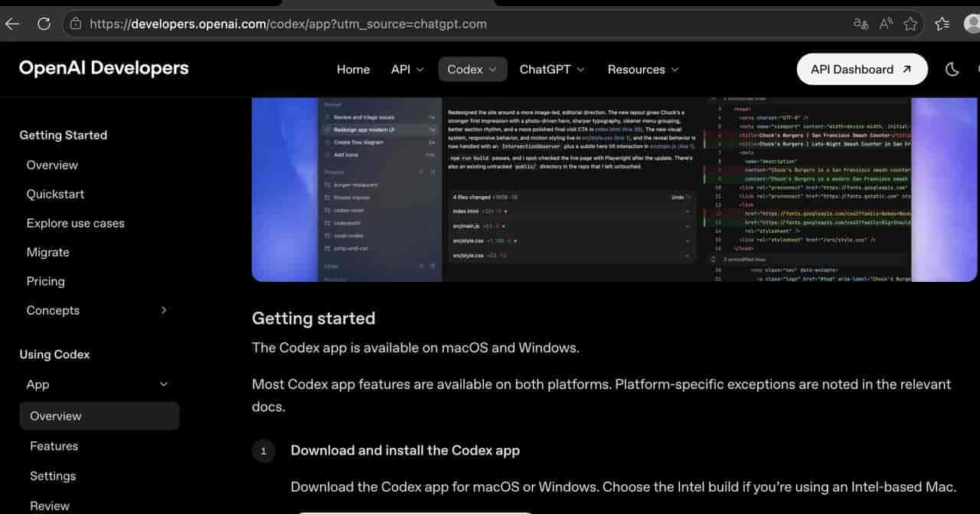Activate the read aloud icon in address bar
The height and width of the screenshot is (514, 980).
point(886,24)
